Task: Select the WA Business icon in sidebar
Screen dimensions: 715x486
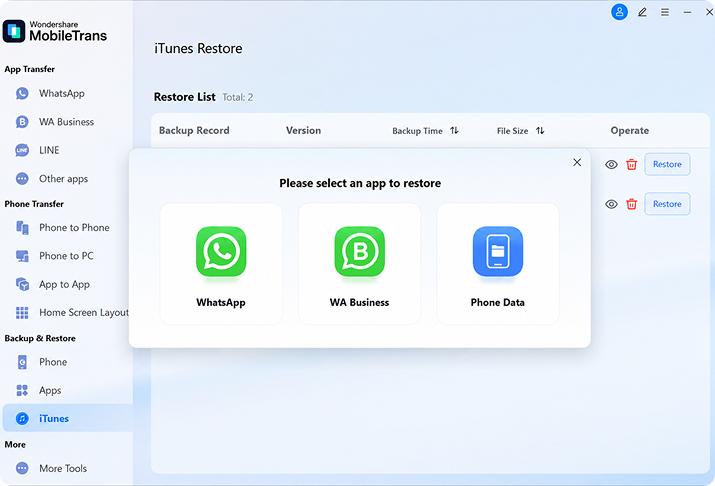Action: pyautogui.click(x=22, y=122)
